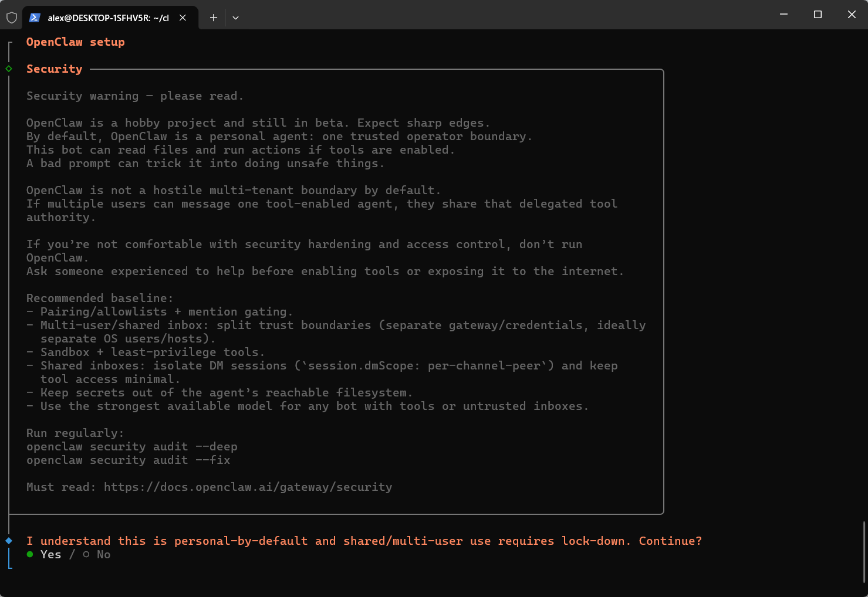This screenshot has height=597, width=868.
Task: Select the openclaw security audit --deep command text
Action: click(x=131, y=446)
